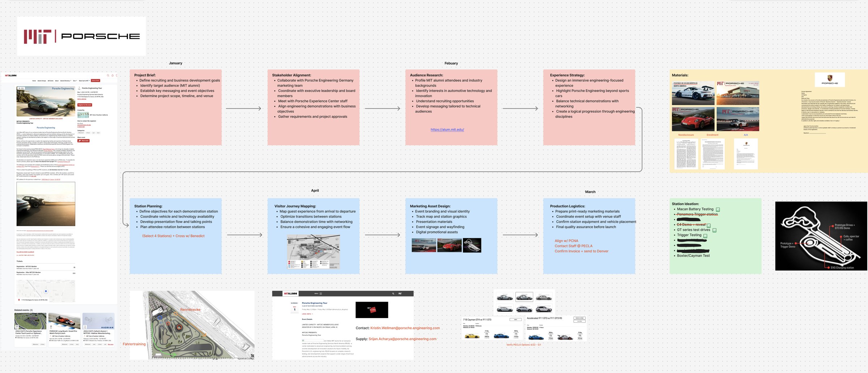The image size is (868, 373).
Task: Click the April month label
Action: pyautogui.click(x=315, y=191)
